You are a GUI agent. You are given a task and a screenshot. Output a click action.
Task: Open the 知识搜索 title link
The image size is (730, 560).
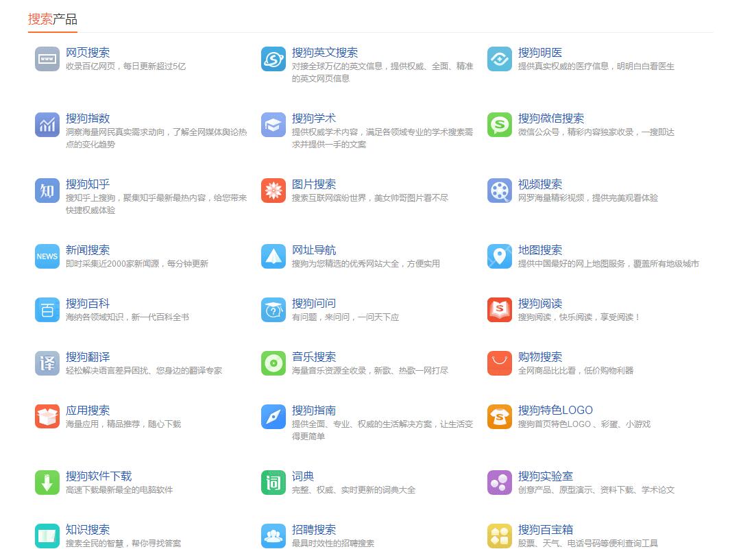pos(88,529)
